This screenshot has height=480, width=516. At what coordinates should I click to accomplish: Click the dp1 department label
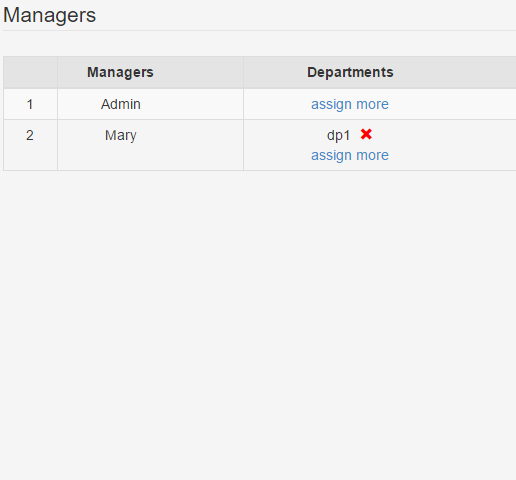338,136
